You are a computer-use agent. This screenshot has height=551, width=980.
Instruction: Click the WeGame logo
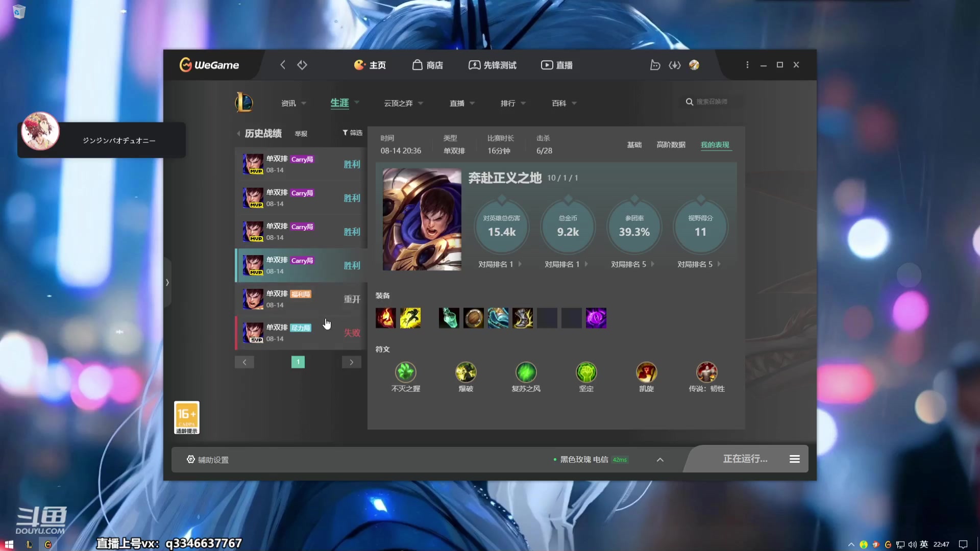[209, 65]
